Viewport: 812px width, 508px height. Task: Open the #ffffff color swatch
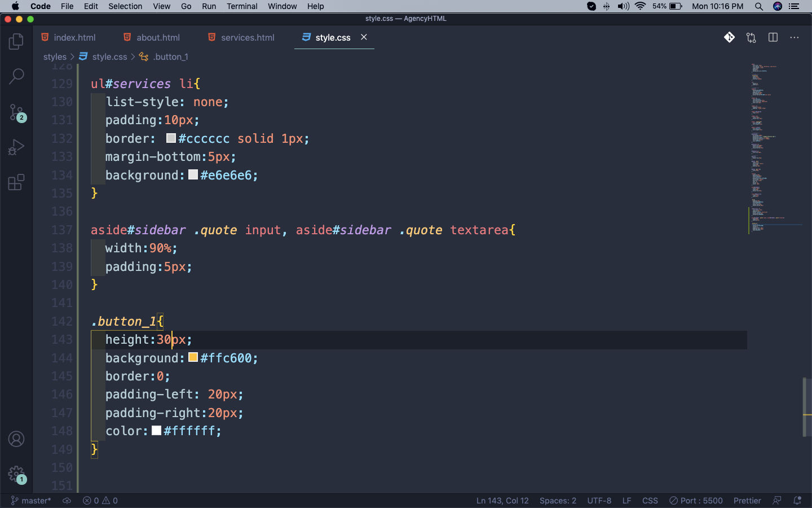tap(156, 431)
